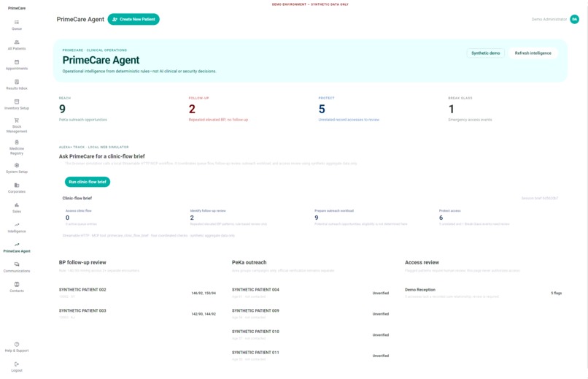This screenshot has width=588, height=379.
Task: Click the 'BP follow-up review' heading
Action: click(82, 262)
